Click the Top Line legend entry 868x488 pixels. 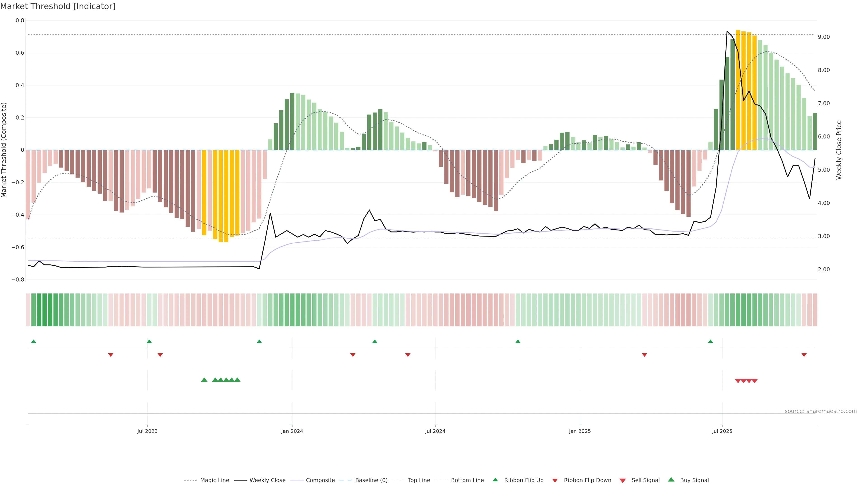(x=419, y=480)
